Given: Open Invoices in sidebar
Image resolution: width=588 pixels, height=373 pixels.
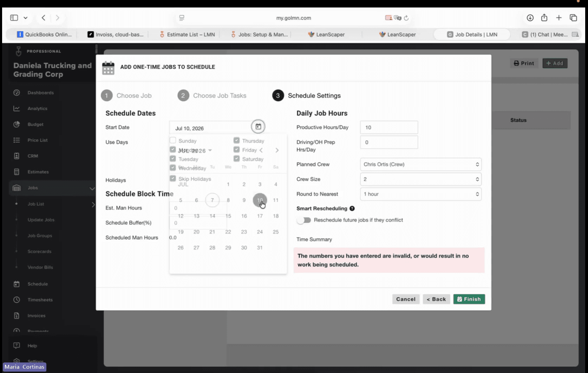Looking at the screenshot, I should point(37,316).
